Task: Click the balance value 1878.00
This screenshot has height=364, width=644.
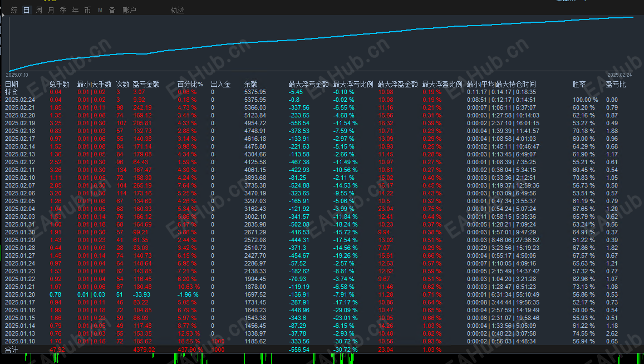Action: point(255,287)
